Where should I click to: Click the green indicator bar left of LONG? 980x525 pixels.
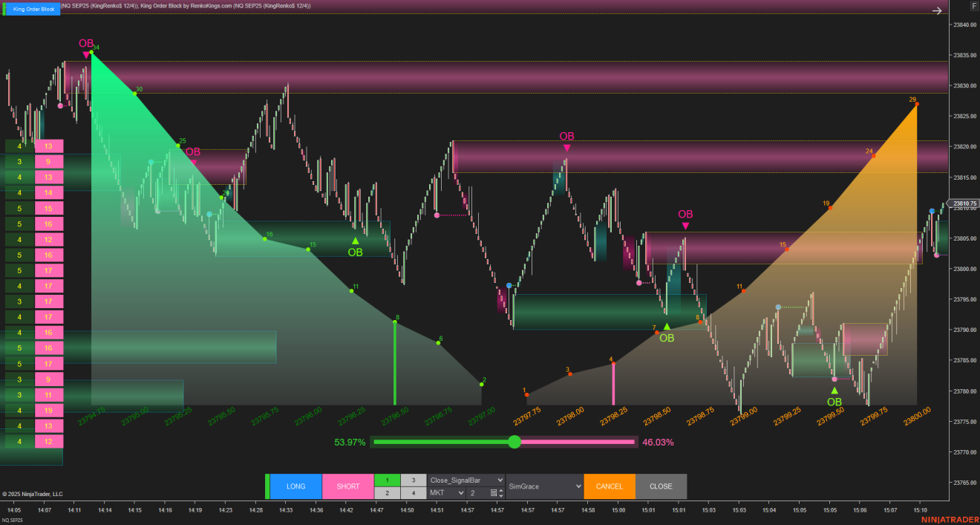267,486
